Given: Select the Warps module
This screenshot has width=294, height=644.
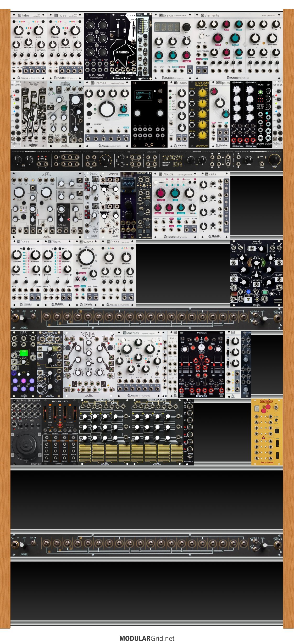Looking at the screenshot, I should pos(86,273).
